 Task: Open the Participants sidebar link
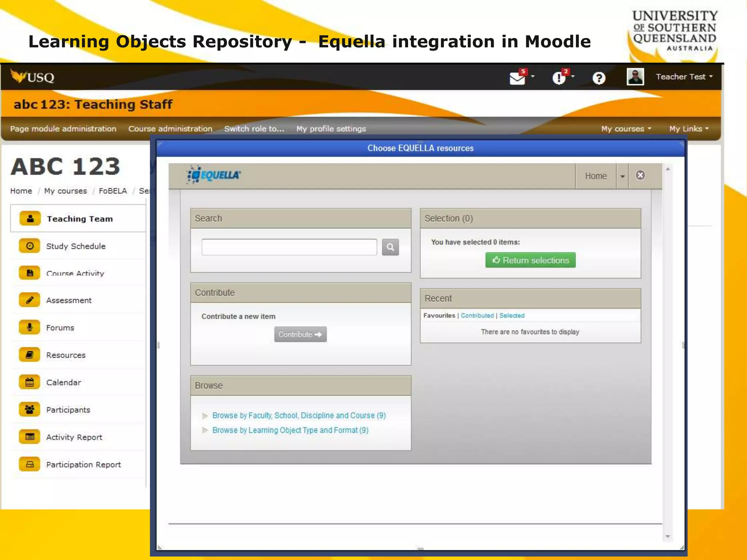[x=68, y=410]
